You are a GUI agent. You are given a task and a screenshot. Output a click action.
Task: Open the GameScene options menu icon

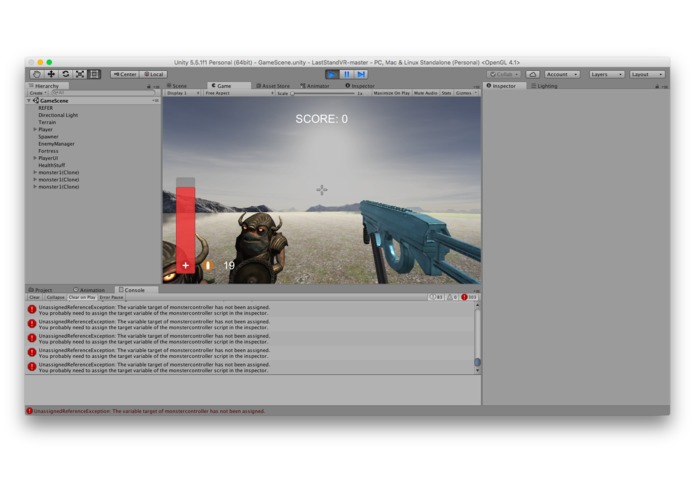155,101
